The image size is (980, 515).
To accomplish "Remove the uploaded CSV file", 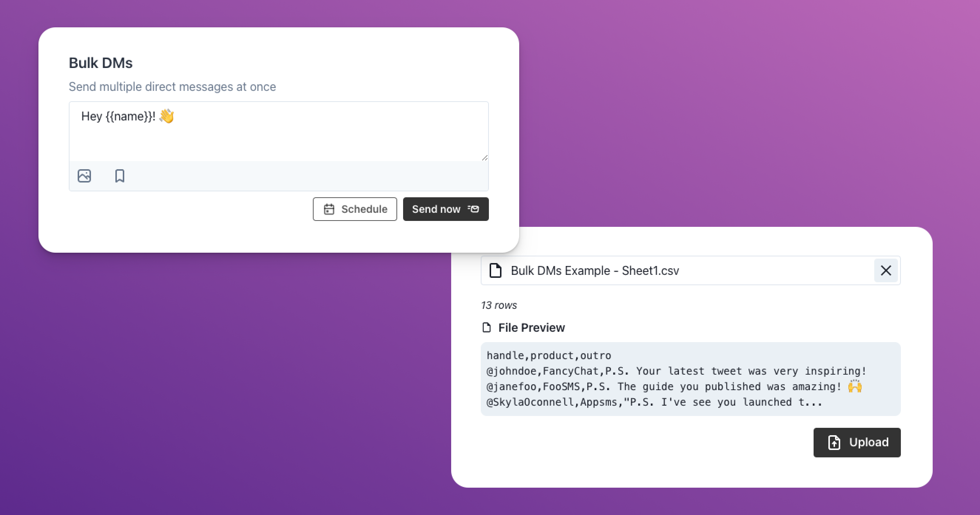I will 886,270.
